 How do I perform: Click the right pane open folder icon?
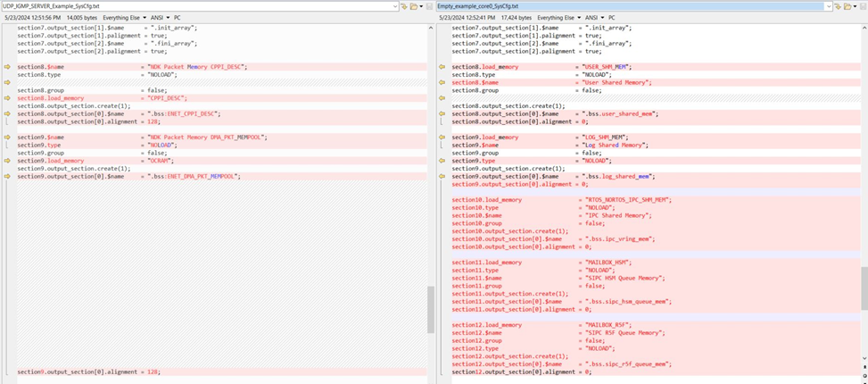click(x=848, y=6)
